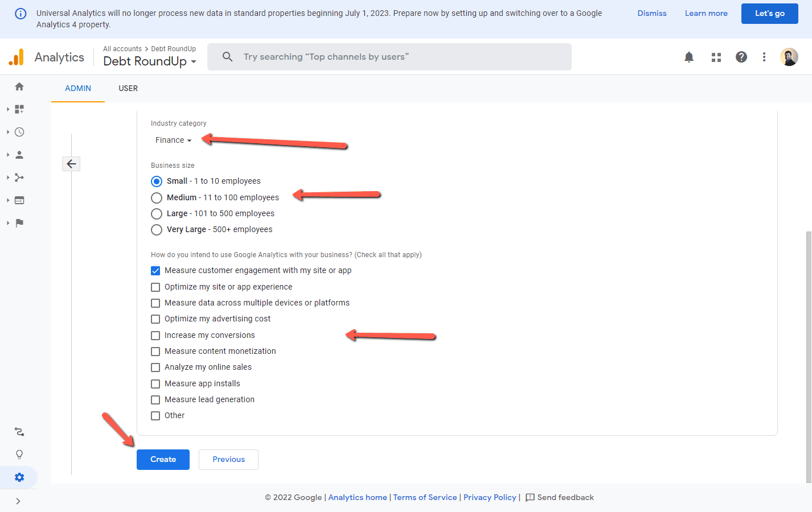Click Send feedback text in footer
Image resolution: width=812 pixels, height=512 pixels.
pos(565,498)
